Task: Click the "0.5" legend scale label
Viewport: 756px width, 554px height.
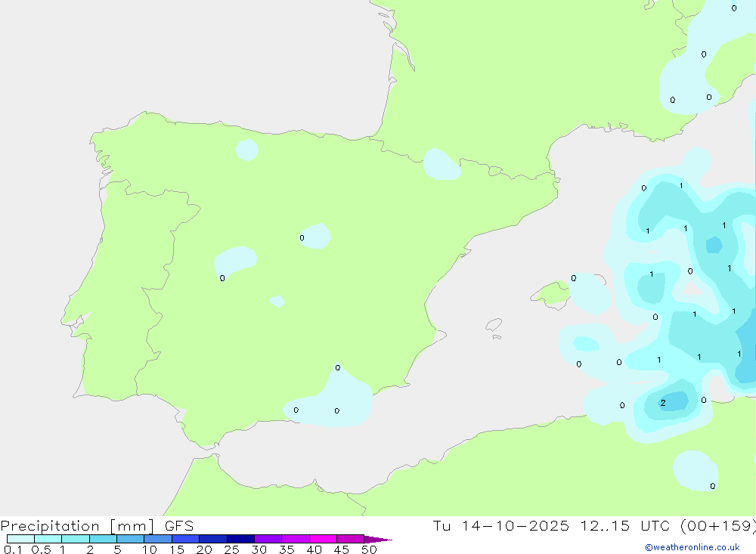Action: (41, 549)
